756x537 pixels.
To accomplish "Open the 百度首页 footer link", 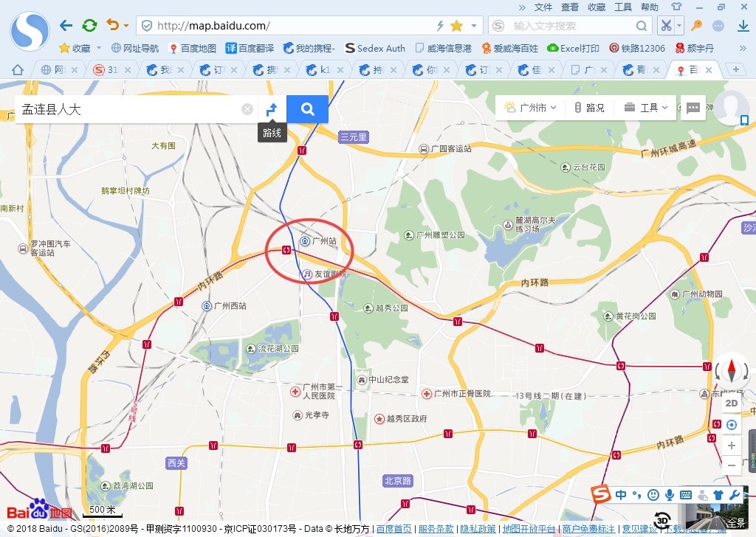I will pyautogui.click(x=394, y=528).
